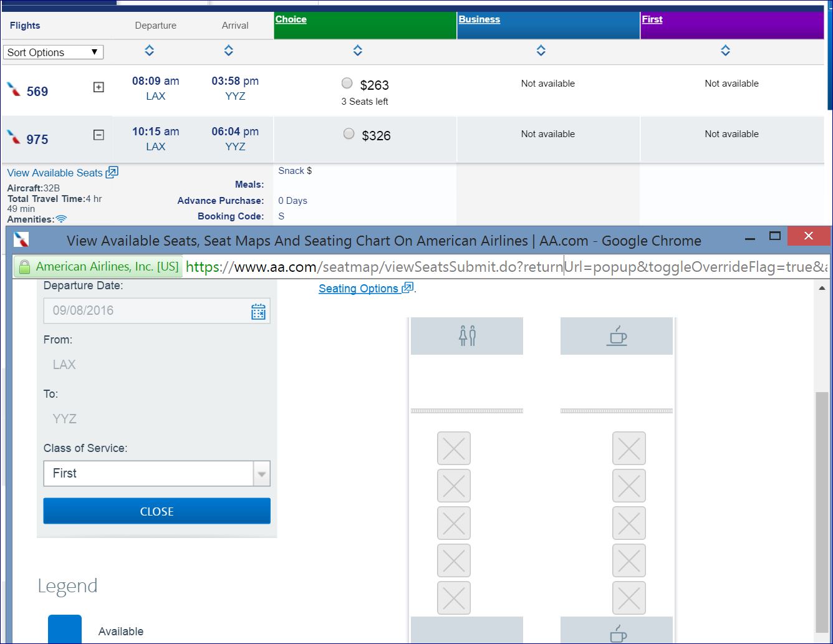Click the sort arrows under First fare
833x644 pixels.
(725, 50)
